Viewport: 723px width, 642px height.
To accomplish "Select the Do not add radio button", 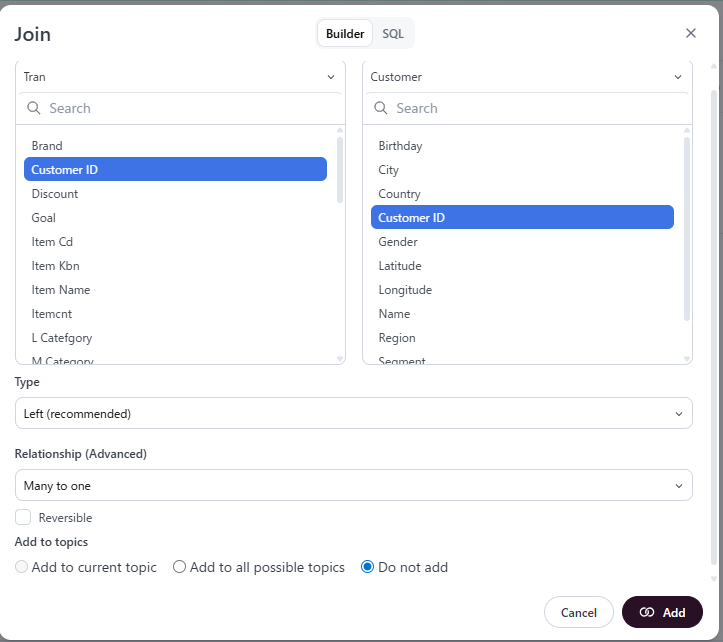I will (367, 567).
